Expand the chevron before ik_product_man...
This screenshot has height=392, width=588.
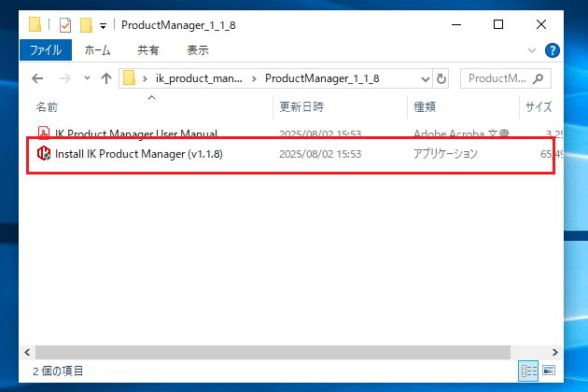pyautogui.click(x=145, y=78)
